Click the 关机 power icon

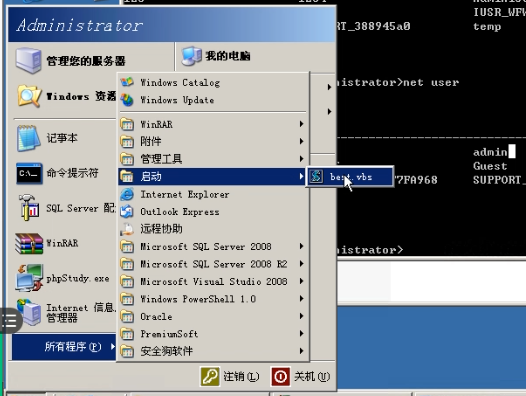pos(280,377)
